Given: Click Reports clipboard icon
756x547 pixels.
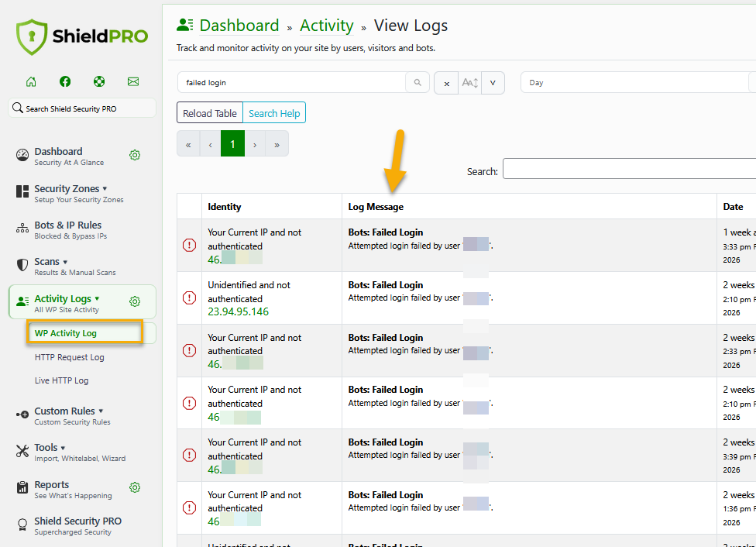Looking at the screenshot, I should [22, 487].
